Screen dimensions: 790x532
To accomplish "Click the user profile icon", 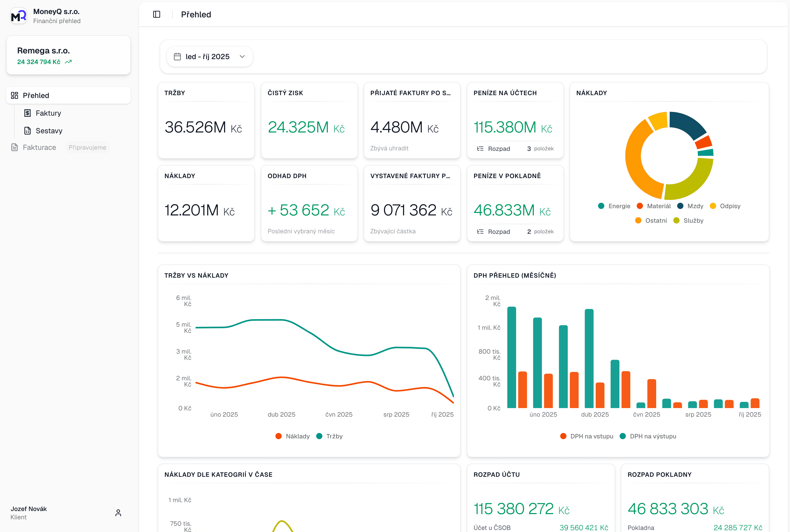I will pos(118,513).
